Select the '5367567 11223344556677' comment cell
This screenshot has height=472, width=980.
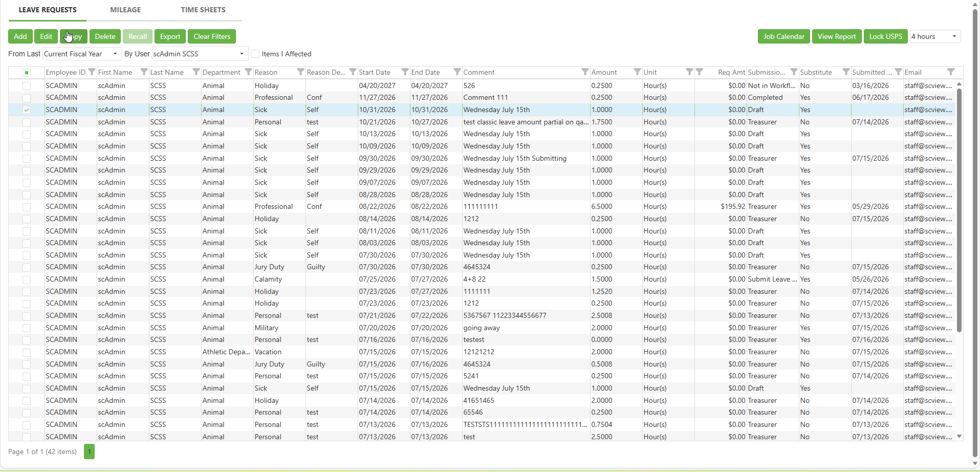526,315
